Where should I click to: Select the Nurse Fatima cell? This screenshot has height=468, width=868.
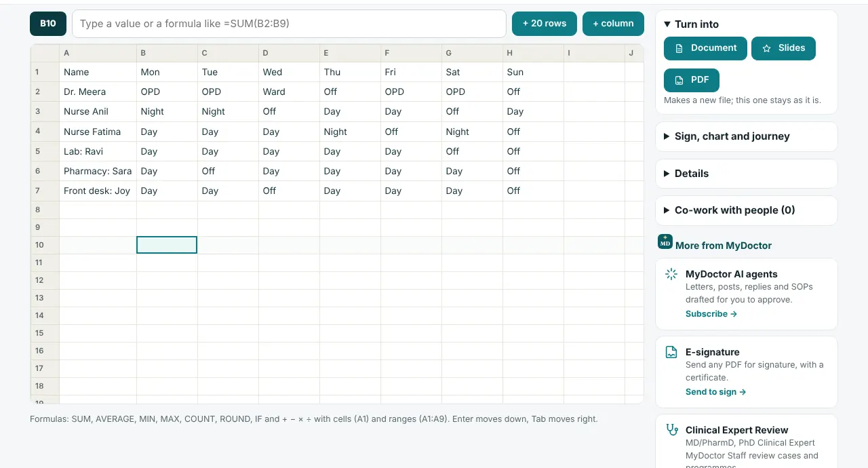(98, 132)
